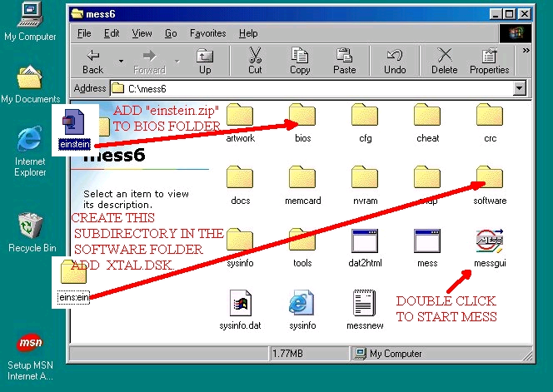Maximize the mess6 window
553x392 pixels.
pos(509,14)
